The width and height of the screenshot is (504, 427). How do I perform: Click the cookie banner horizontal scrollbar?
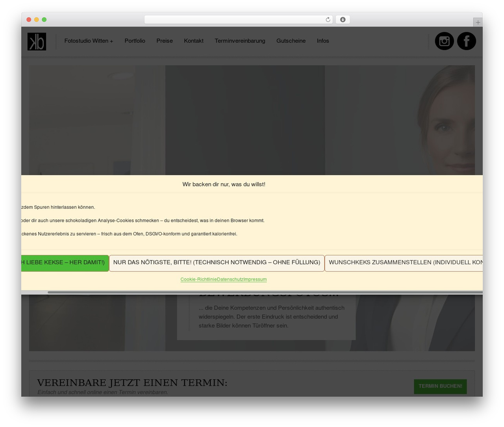(x=265, y=292)
